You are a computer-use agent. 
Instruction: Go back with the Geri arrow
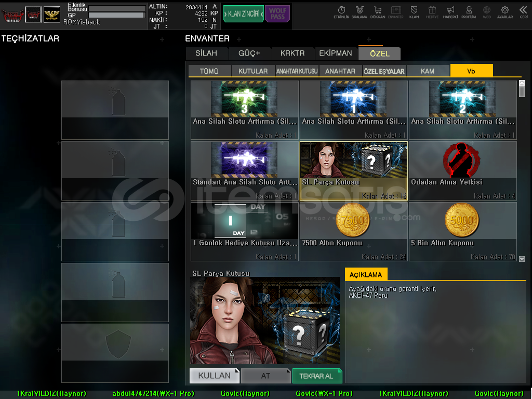coord(524,12)
